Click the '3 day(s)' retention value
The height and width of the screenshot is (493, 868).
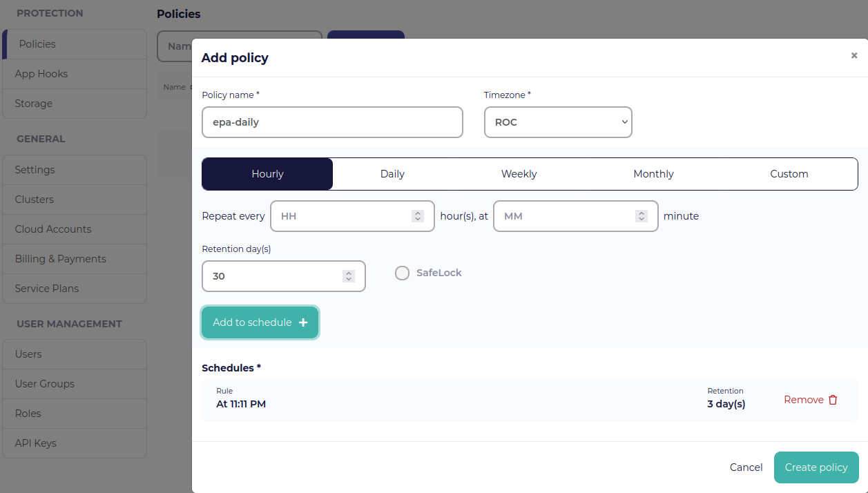tap(726, 404)
